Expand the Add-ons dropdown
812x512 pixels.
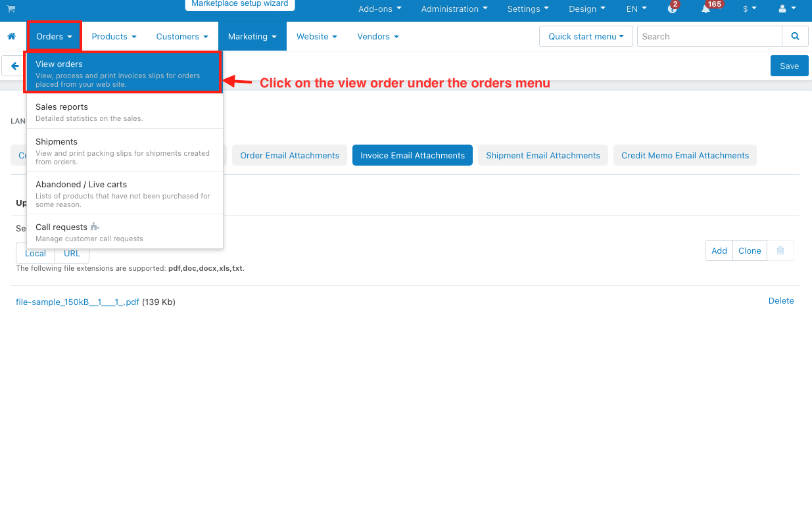[x=379, y=9]
